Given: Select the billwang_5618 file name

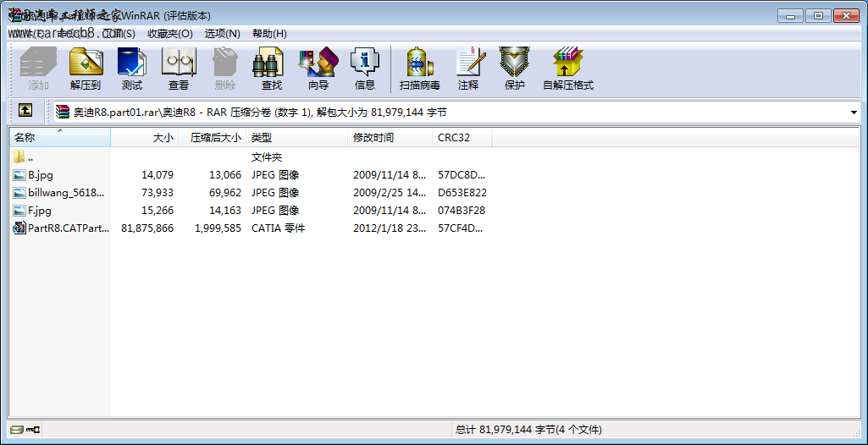Looking at the screenshot, I should (66, 193).
